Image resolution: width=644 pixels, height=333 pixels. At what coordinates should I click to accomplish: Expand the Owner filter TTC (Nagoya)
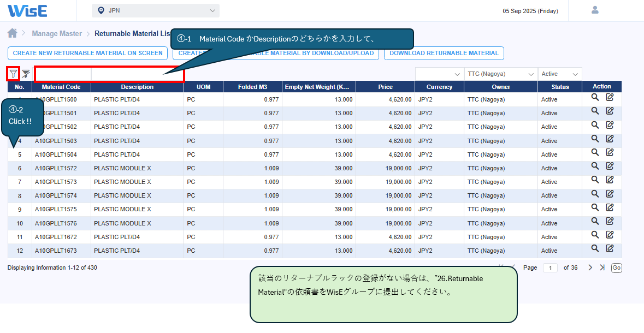pyautogui.click(x=500, y=74)
